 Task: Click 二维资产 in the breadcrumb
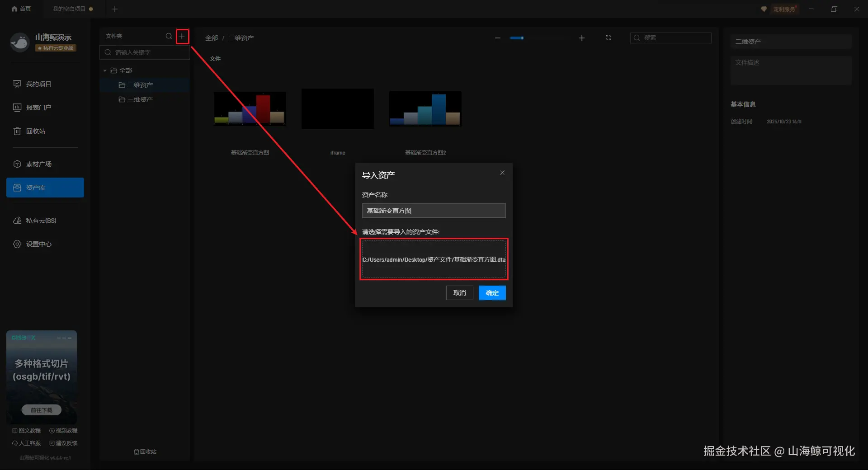[x=241, y=38]
